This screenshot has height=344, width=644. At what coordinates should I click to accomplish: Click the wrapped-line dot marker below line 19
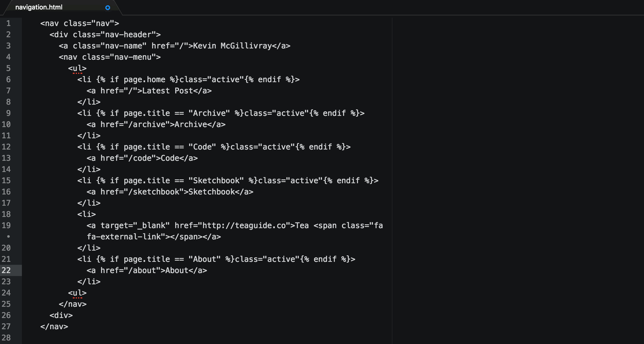coord(8,236)
